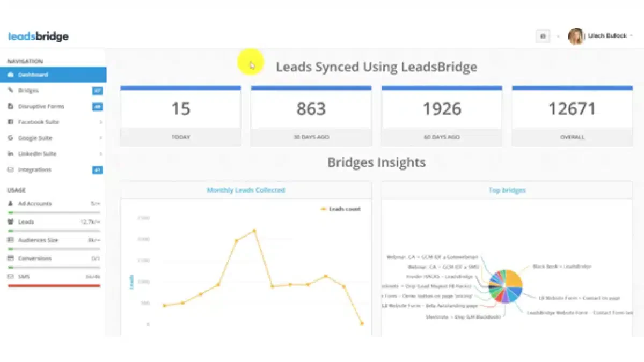Open Bridges in the navigation
The width and height of the screenshot is (644, 362).
pyautogui.click(x=53, y=91)
